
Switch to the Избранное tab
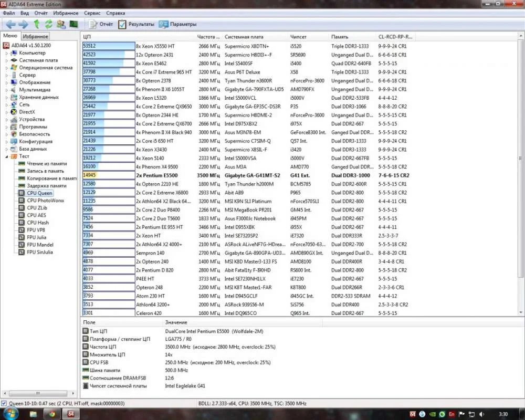36,36
